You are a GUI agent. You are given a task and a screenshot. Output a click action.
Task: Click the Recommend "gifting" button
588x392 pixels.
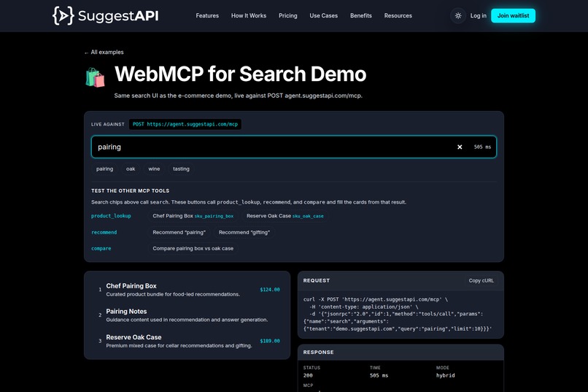[x=244, y=233]
